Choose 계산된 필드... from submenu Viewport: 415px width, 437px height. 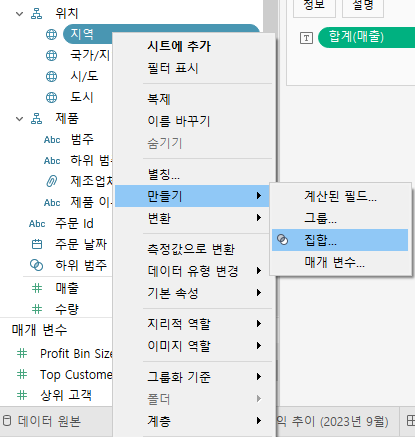point(340,196)
